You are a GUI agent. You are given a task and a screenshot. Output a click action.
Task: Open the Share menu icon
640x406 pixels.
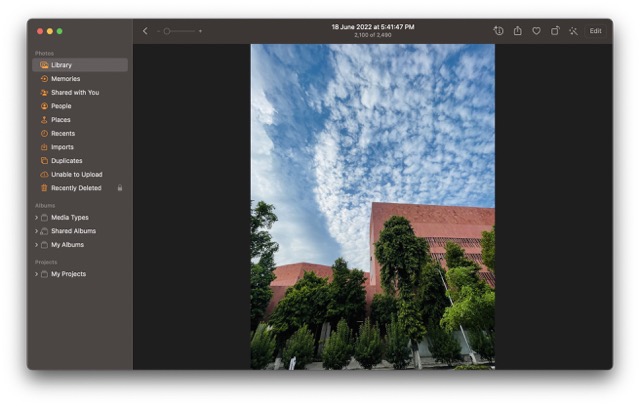click(518, 31)
